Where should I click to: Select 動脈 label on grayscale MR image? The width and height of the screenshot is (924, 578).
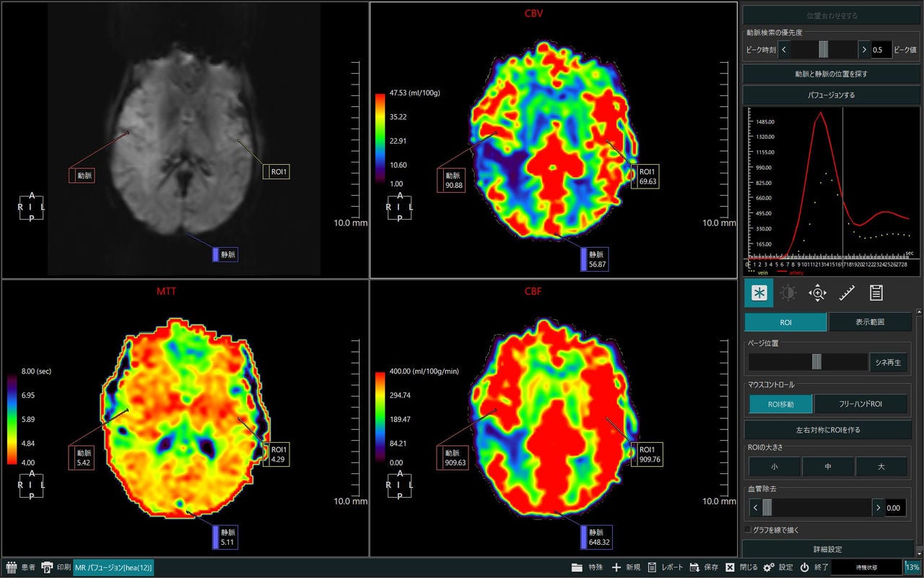[x=82, y=175]
